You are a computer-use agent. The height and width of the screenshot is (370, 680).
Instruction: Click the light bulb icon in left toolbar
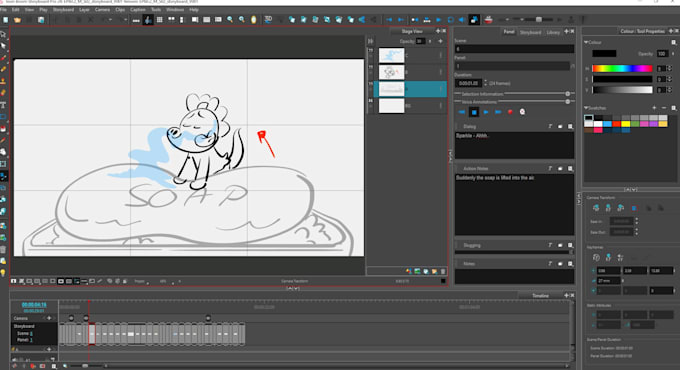point(3,272)
